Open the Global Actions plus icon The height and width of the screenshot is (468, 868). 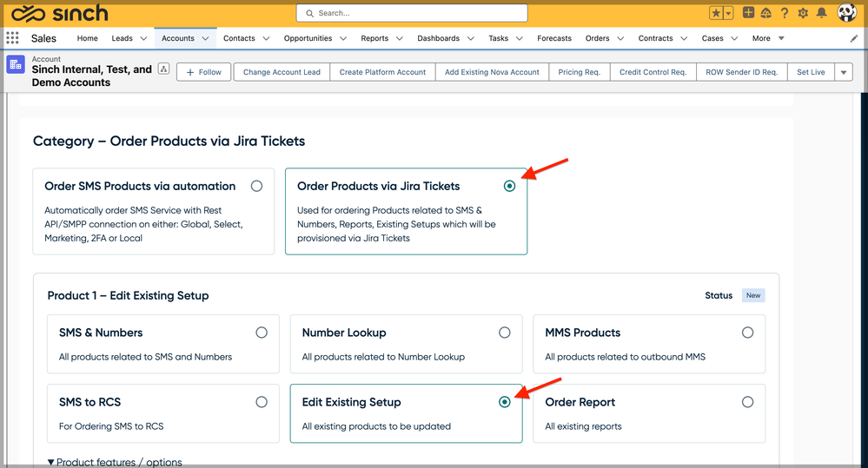click(748, 12)
